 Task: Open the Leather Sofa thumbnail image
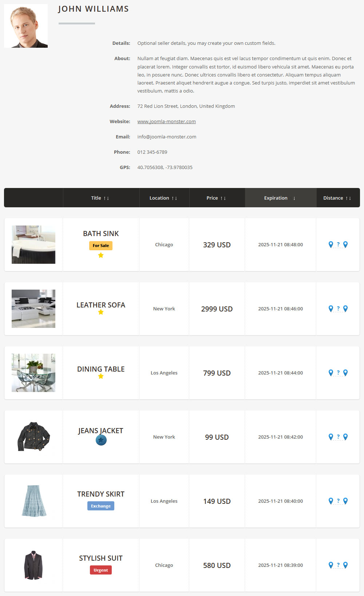(33, 309)
